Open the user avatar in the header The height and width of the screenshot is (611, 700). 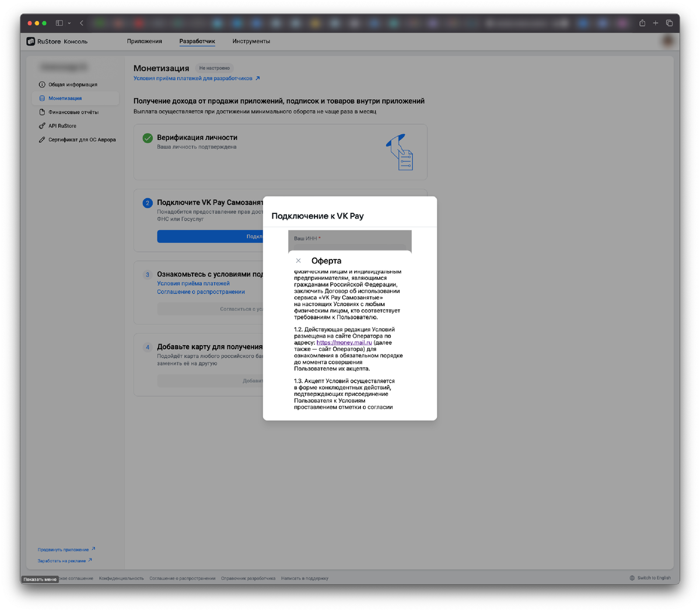(x=668, y=41)
